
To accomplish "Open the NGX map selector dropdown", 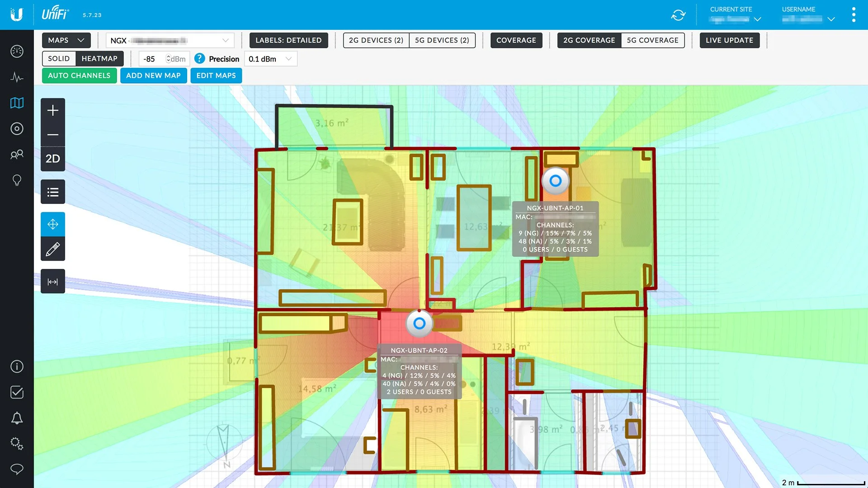I will click(169, 40).
